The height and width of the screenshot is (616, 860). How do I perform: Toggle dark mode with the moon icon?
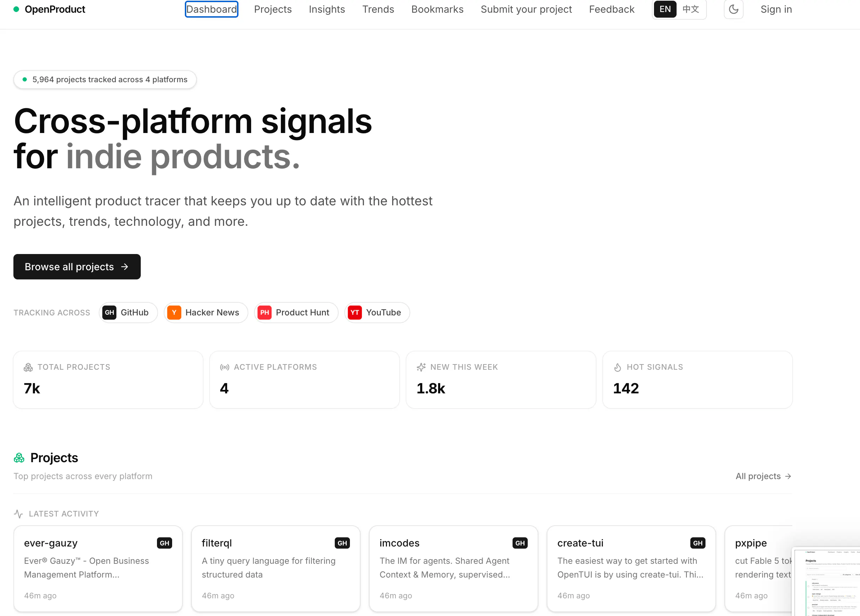(733, 9)
